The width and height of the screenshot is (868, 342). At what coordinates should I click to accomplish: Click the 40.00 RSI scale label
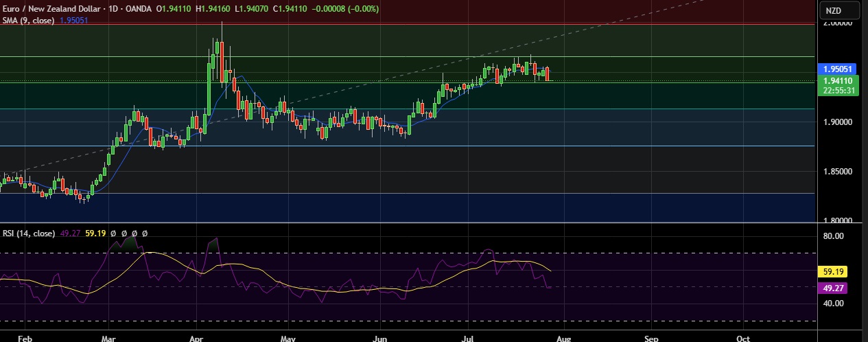click(834, 303)
